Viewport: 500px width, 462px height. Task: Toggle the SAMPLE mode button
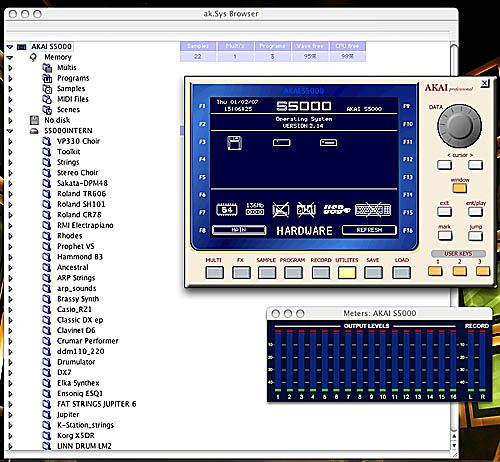[267, 273]
